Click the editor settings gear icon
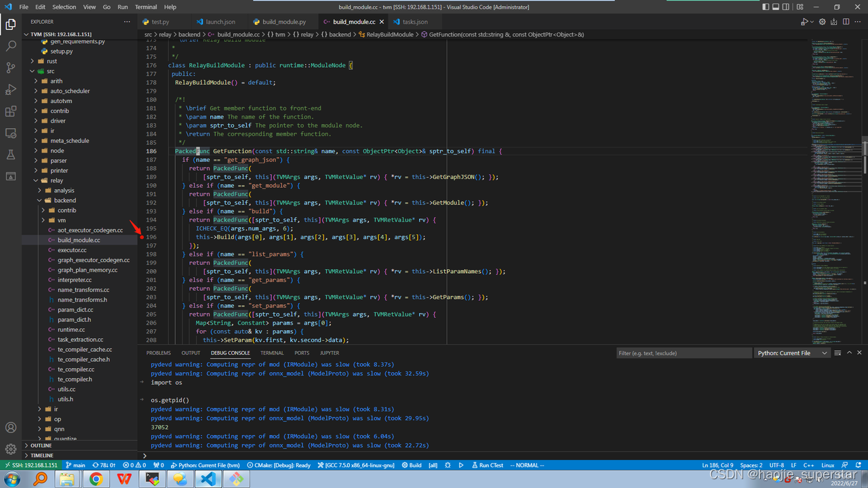Viewport: 868px width, 488px height. coord(823,22)
